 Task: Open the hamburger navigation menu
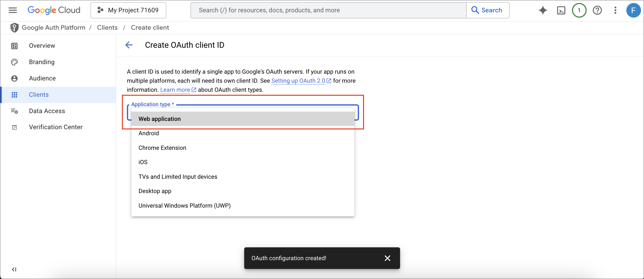pyautogui.click(x=13, y=10)
